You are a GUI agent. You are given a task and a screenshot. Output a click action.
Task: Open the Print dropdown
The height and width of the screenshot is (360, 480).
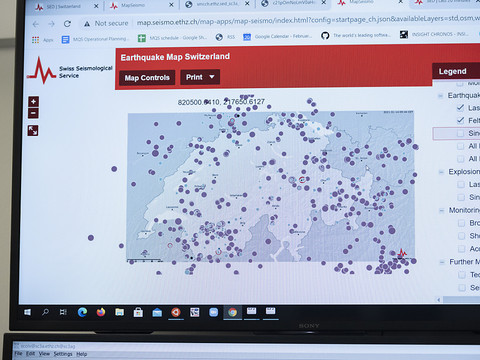click(200, 77)
